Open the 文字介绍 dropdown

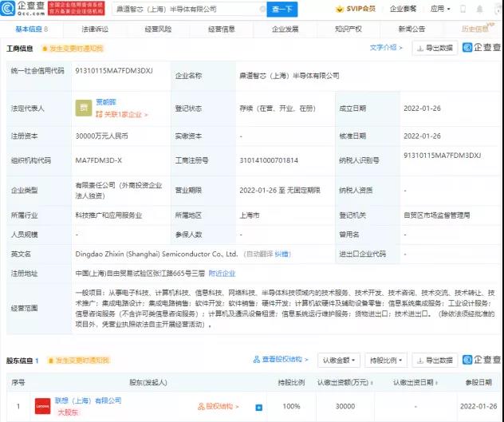[387, 48]
